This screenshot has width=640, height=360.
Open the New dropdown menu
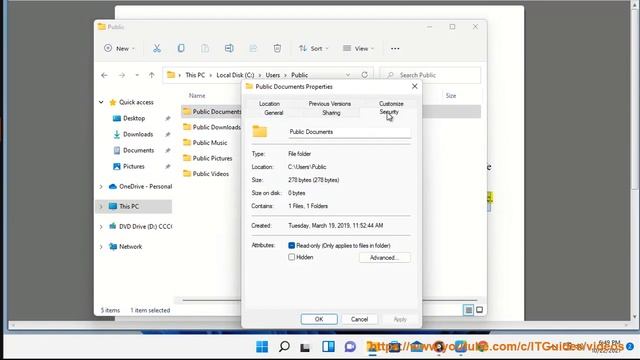(x=119, y=49)
